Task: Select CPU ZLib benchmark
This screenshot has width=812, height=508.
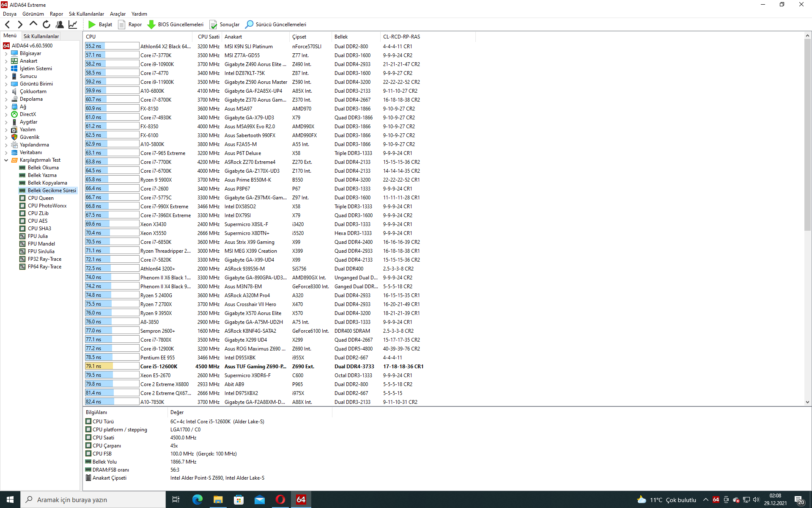Action: pos(38,213)
